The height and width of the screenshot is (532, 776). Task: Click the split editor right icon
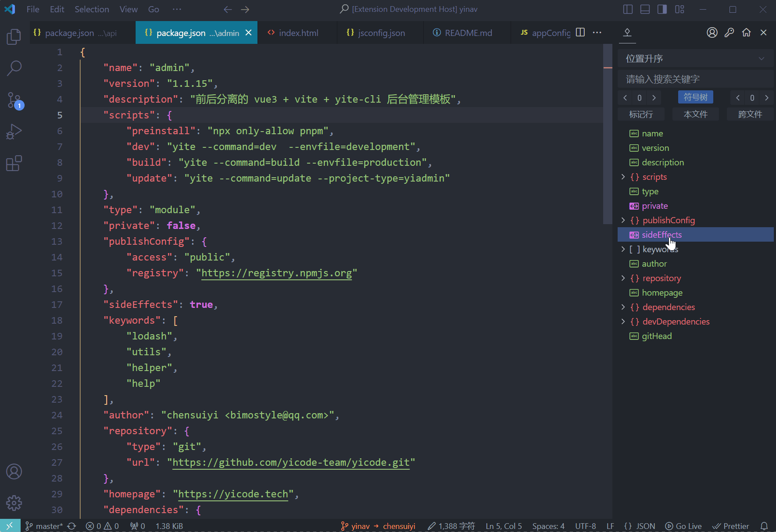pos(580,32)
